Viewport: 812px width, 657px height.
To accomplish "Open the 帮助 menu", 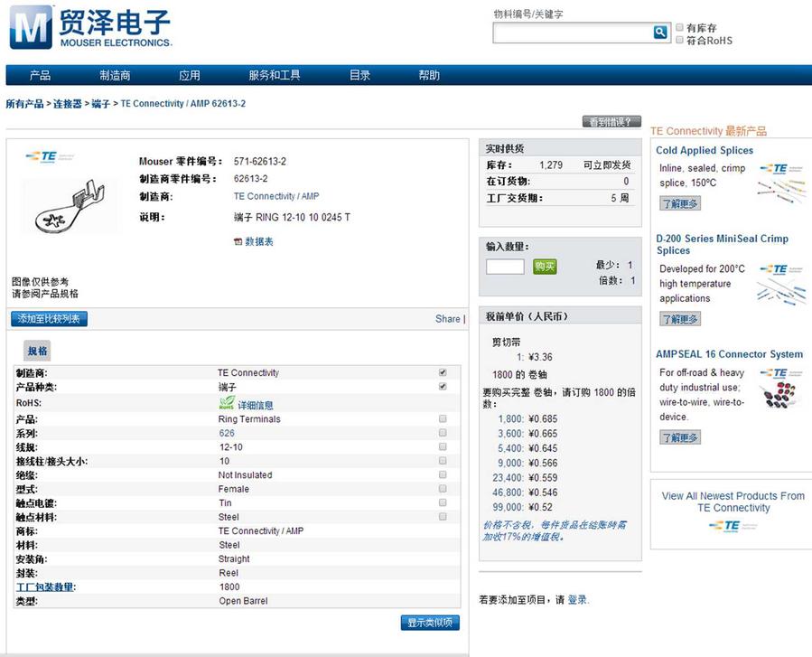I will pyautogui.click(x=429, y=76).
